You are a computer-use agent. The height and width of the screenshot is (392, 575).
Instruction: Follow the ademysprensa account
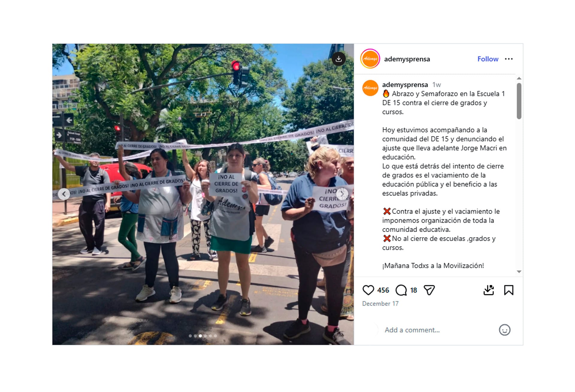click(488, 59)
